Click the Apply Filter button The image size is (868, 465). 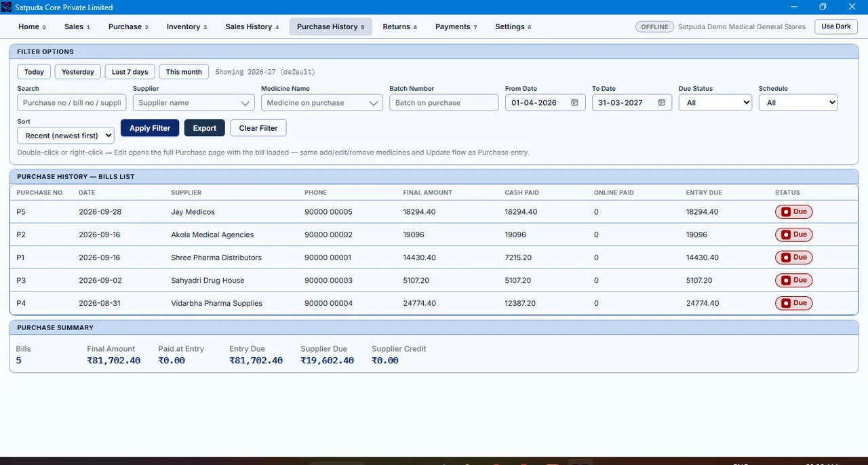[x=150, y=128]
